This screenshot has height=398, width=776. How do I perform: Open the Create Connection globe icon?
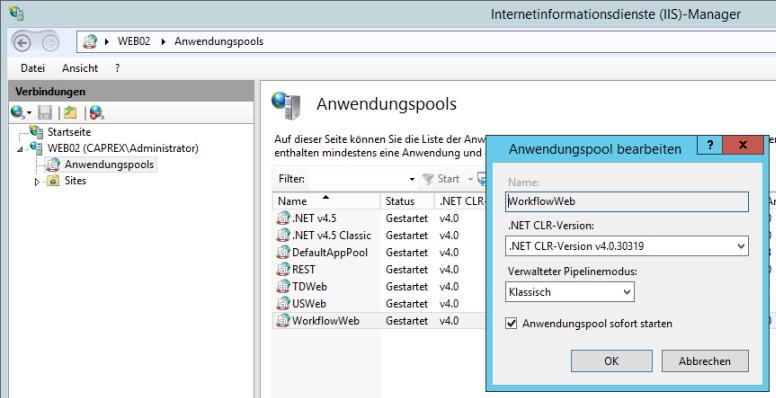tap(17, 113)
